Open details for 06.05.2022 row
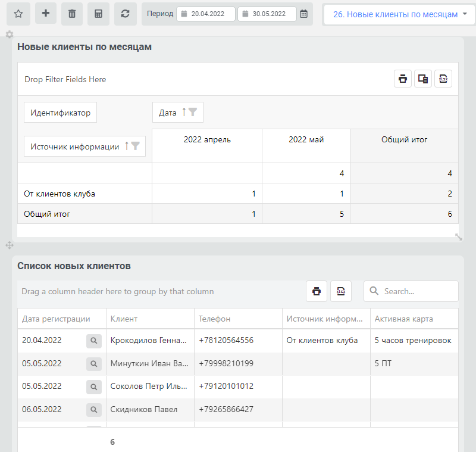Image resolution: width=476 pixels, height=452 pixels. click(94, 410)
